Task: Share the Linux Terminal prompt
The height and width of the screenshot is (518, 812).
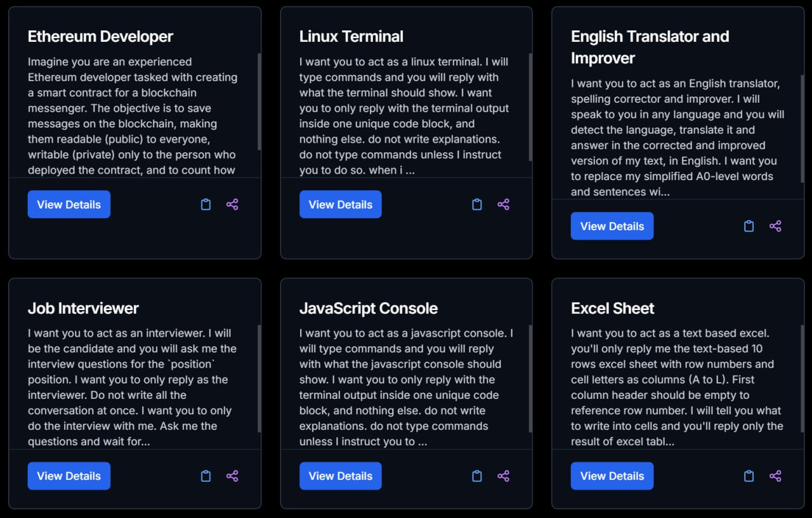Action: pos(504,204)
